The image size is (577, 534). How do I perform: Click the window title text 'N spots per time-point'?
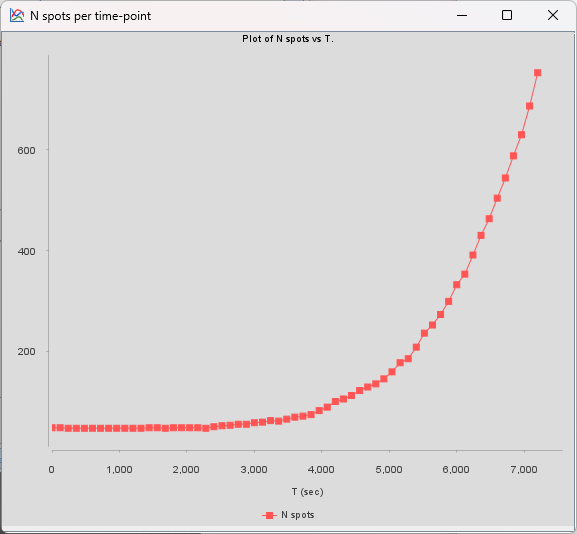pyautogui.click(x=91, y=16)
